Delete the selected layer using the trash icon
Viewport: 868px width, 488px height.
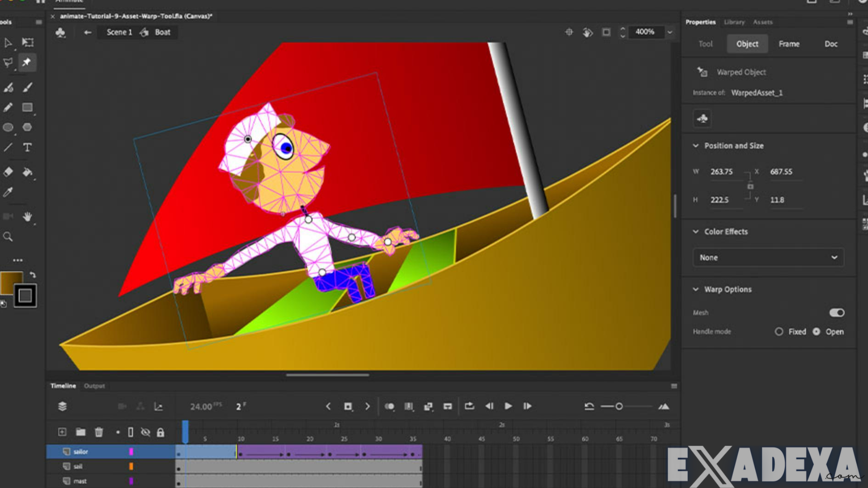coord(99,432)
